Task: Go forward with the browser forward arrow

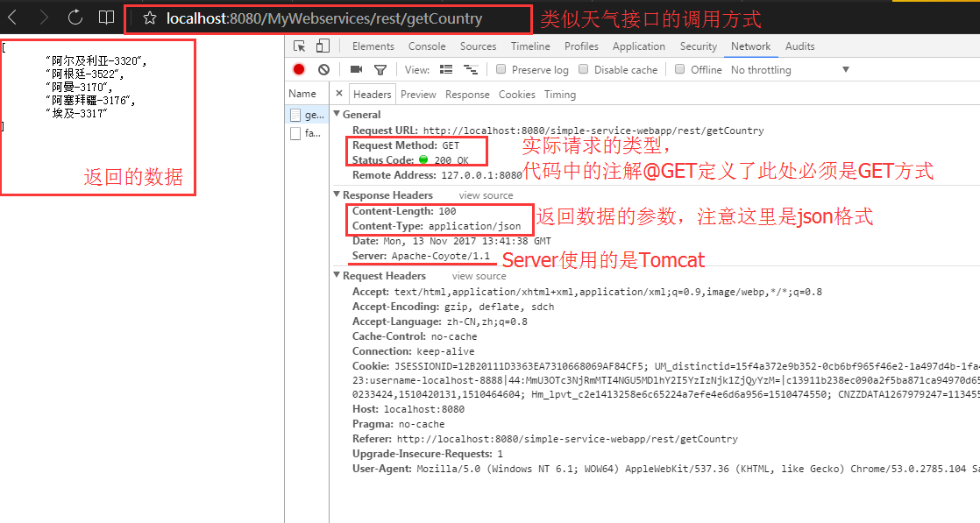Action: point(44,18)
